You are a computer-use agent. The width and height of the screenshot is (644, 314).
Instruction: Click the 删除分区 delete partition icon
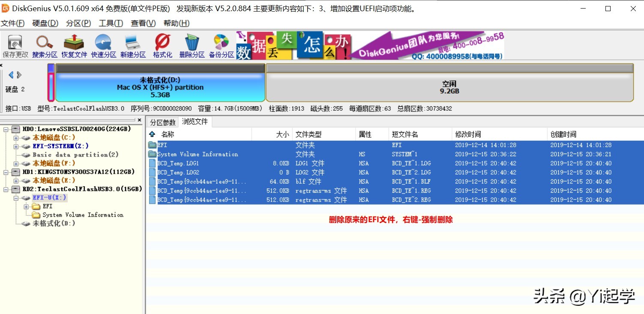[191, 44]
